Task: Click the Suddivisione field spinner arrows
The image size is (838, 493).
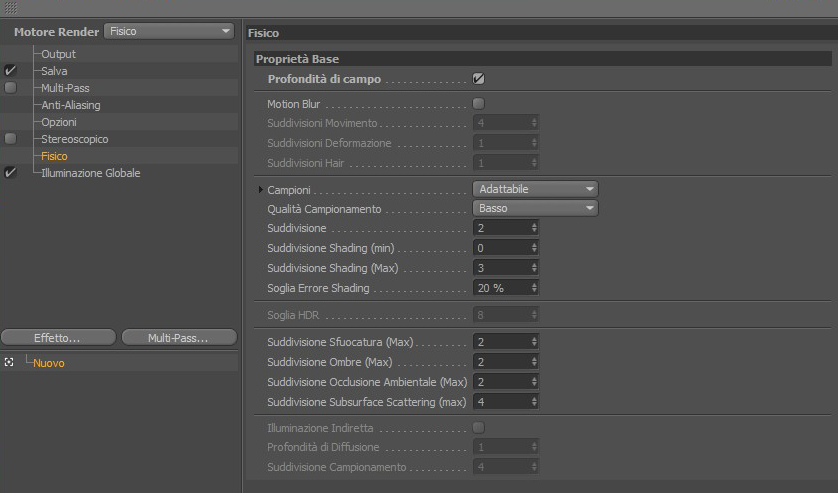Action: (534, 228)
